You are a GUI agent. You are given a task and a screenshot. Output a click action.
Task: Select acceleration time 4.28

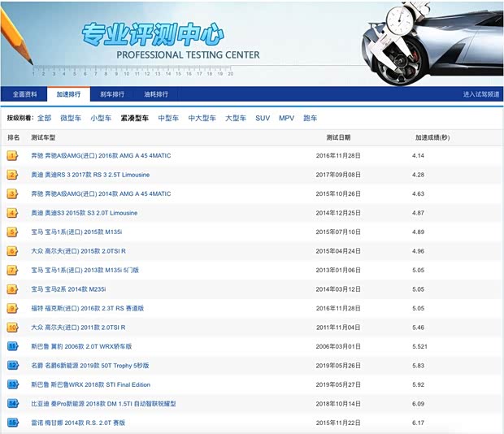tap(418, 175)
